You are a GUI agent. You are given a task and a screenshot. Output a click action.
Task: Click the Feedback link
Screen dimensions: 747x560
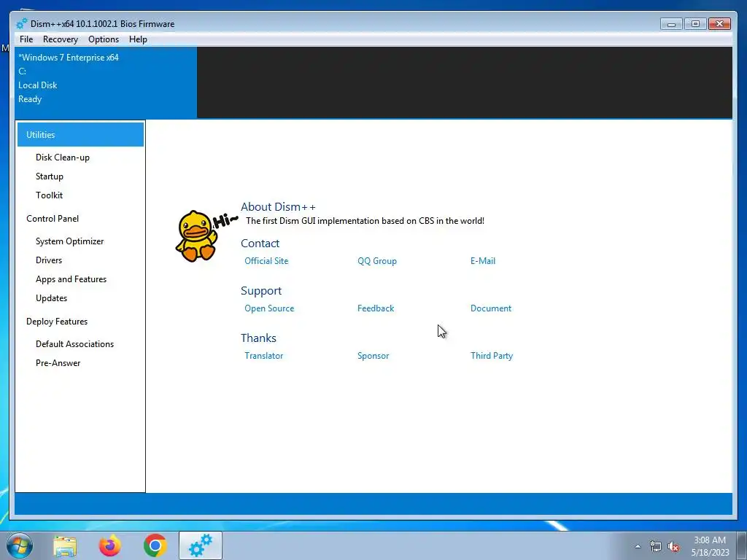376,308
